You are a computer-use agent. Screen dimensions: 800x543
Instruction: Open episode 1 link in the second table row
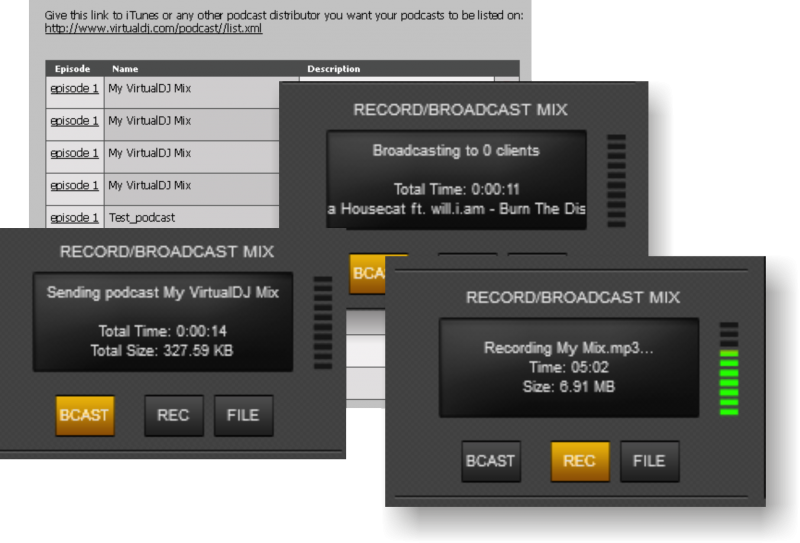click(x=75, y=121)
